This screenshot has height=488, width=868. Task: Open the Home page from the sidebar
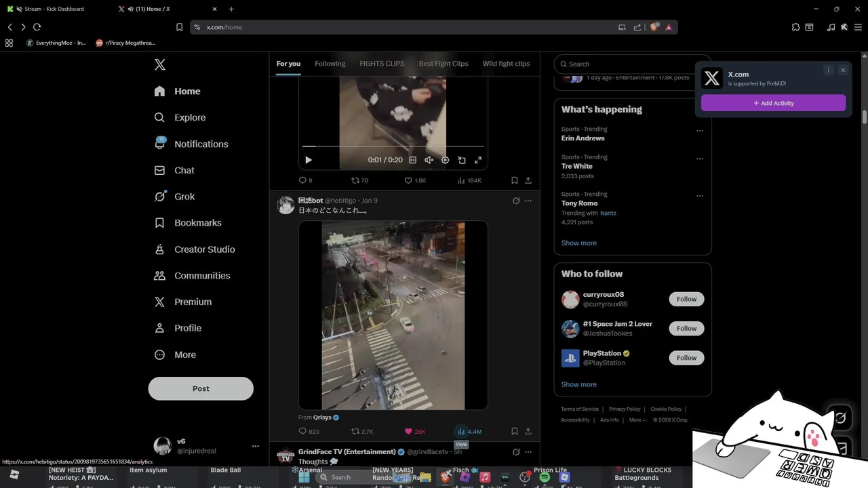coord(177,91)
